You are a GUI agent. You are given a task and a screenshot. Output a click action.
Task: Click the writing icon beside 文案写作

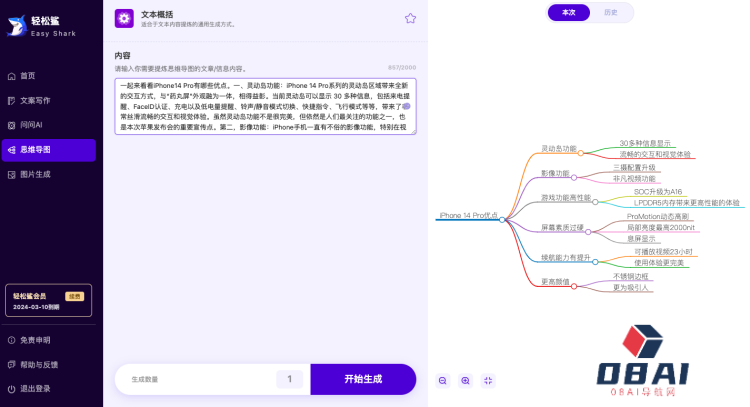11,100
